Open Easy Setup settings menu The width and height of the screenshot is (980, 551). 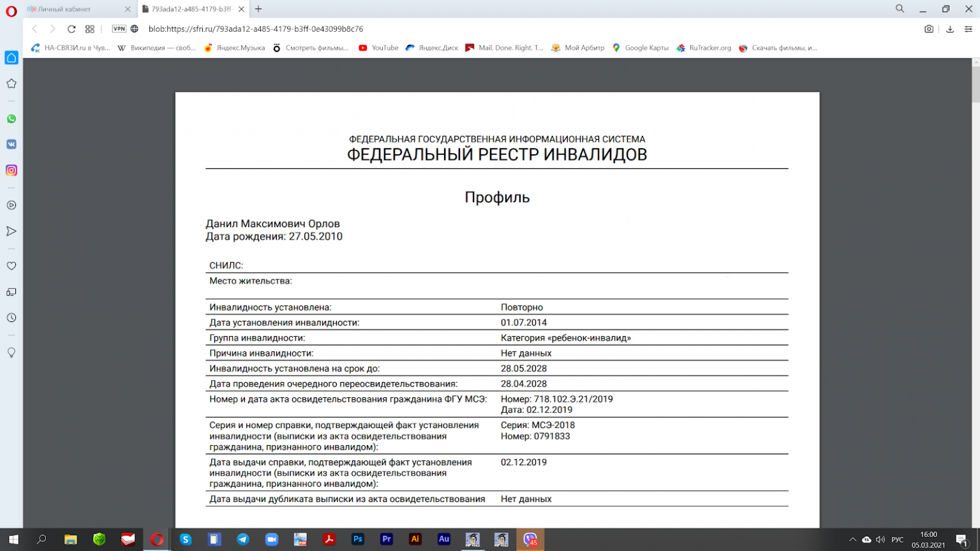[968, 29]
